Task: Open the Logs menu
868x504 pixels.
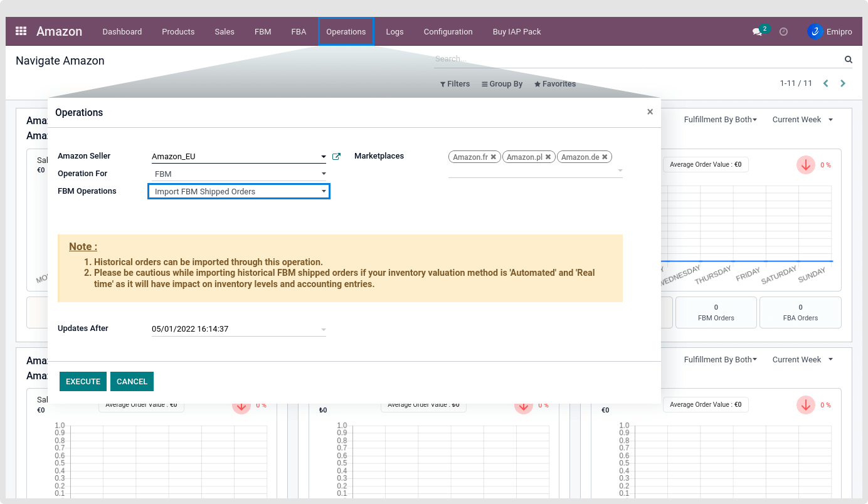Action: (x=394, y=31)
